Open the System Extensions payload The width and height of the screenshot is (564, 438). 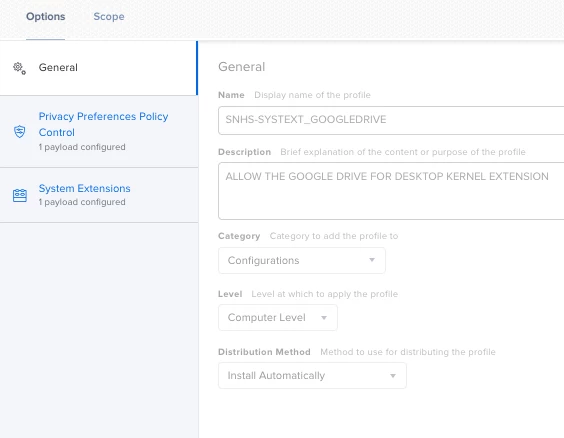(99, 195)
